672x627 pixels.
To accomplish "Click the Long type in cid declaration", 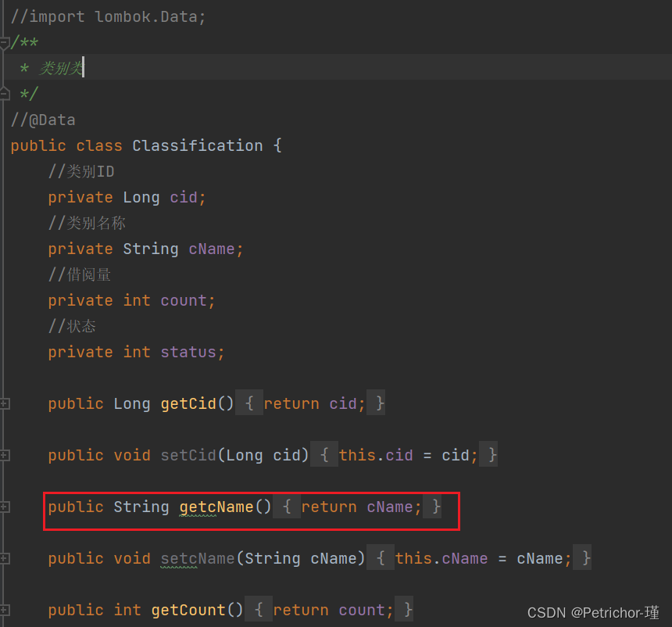I will [x=141, y=197].
